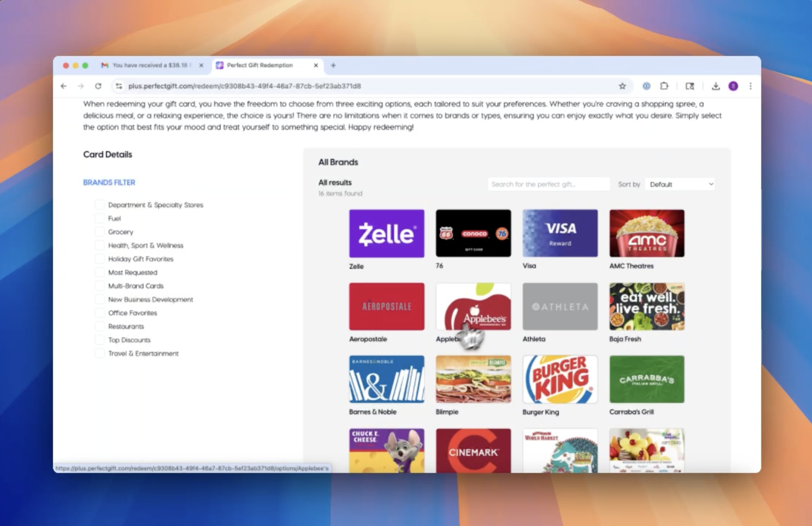Open the Extensions puzzle icon
Viewport: 812px width, 526px height.
point(664,86)
